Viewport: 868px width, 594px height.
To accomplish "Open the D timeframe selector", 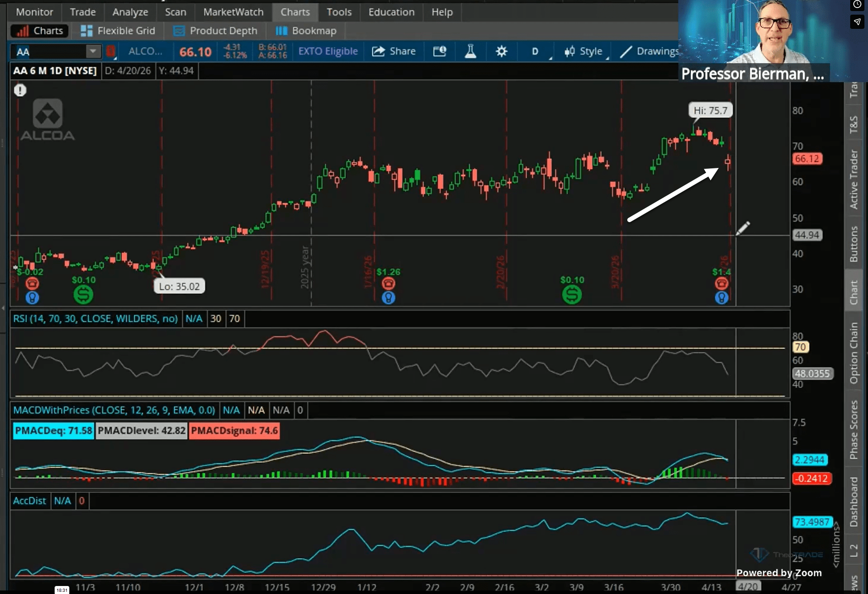I will click(x=535, y=52).
